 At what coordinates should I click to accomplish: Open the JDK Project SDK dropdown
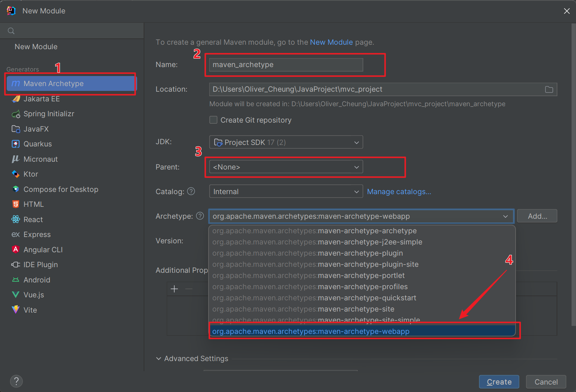286,142
